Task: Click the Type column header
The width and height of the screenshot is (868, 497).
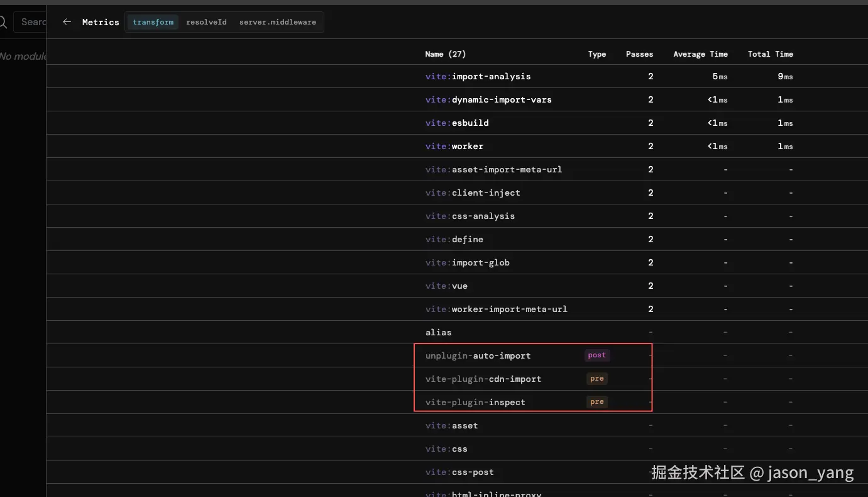Action: click(x=597, y=54)
